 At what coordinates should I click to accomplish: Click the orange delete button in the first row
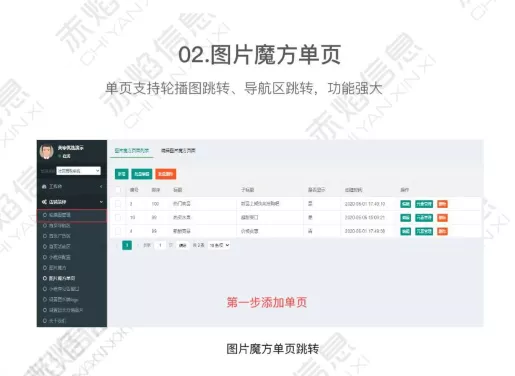click(442, 204)
